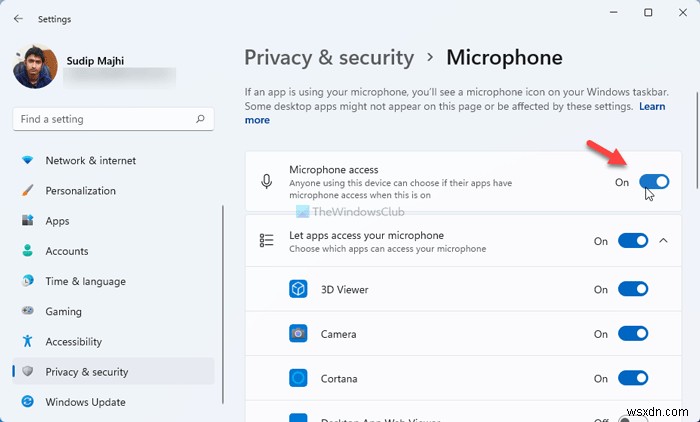
Task: Click the Personalization paintbrush icon
Action: click(27, 191)
